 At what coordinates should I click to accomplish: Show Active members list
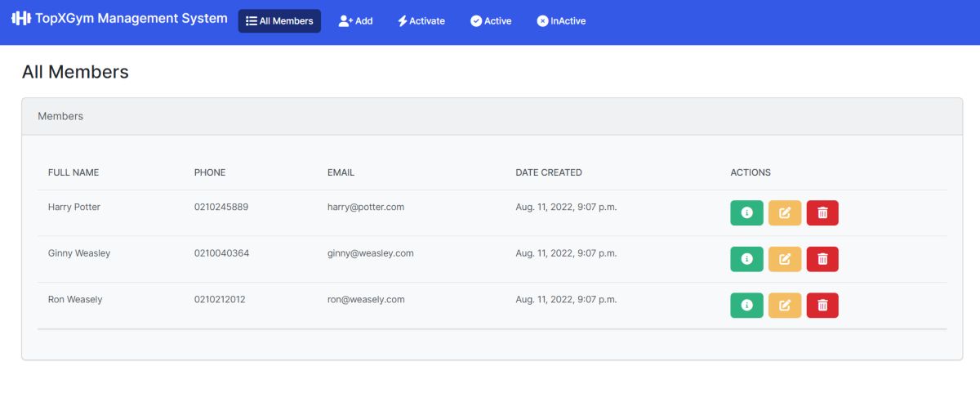(x=491, y=21)
